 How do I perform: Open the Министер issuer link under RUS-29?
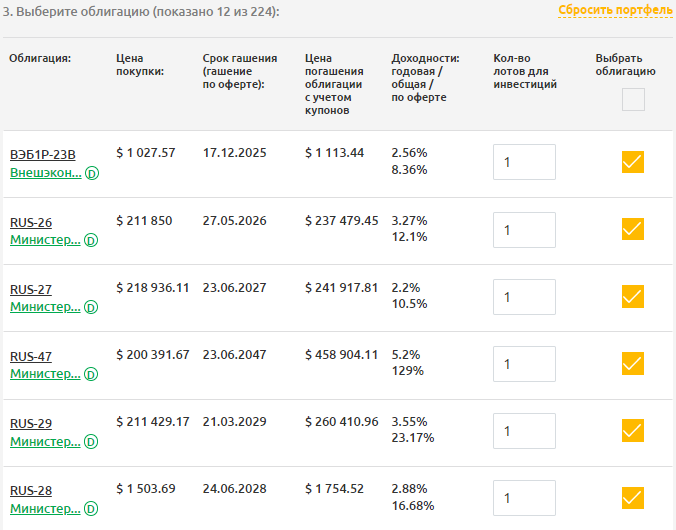click(45, 441)
